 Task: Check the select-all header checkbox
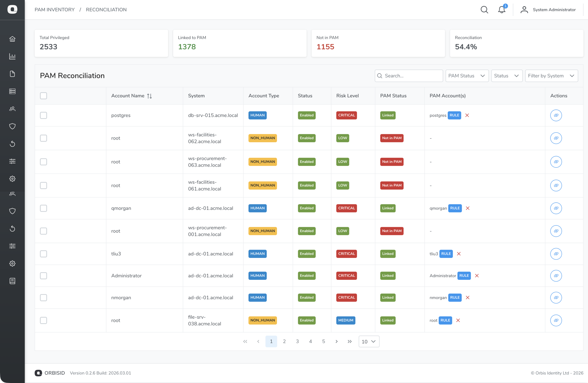(44, 96)
